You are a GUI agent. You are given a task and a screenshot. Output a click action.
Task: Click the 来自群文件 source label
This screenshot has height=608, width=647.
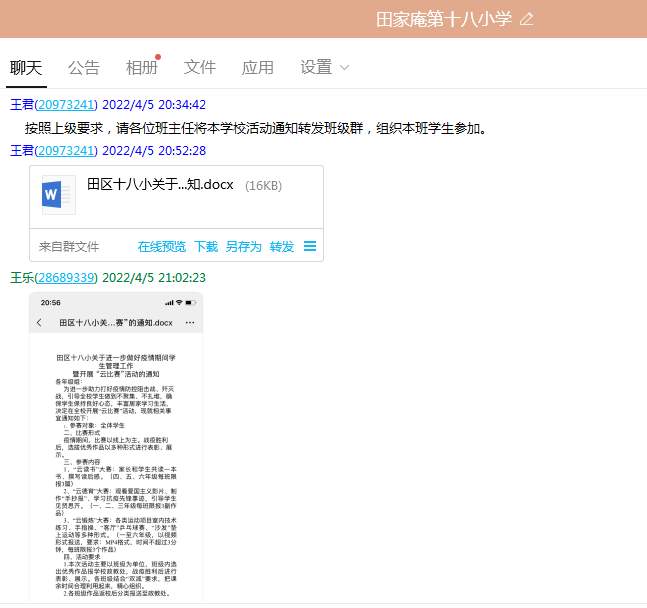[69, 246]
